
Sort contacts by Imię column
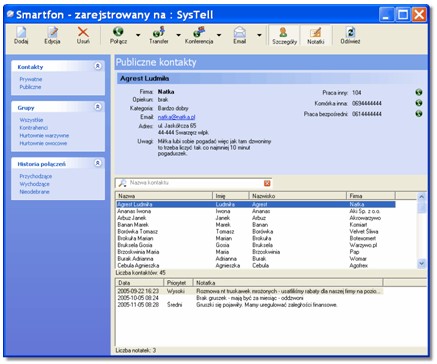pos(231,196)
